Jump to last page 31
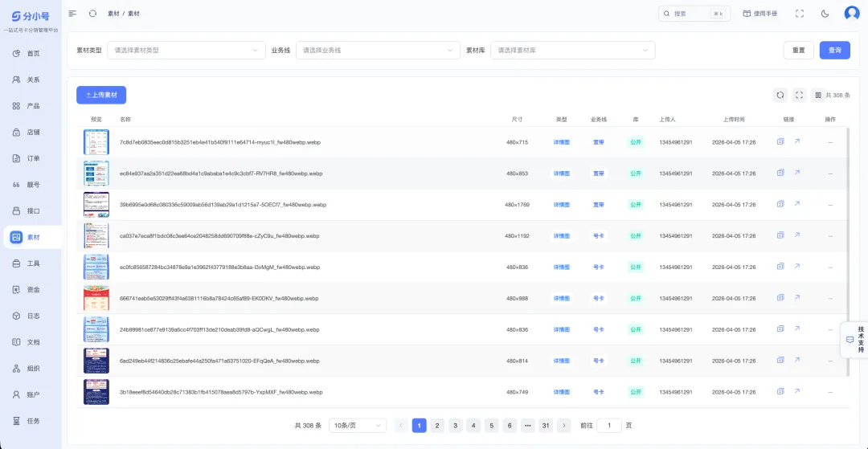The image size is (868, 449). pyautogui.click(x=546, y=425)
